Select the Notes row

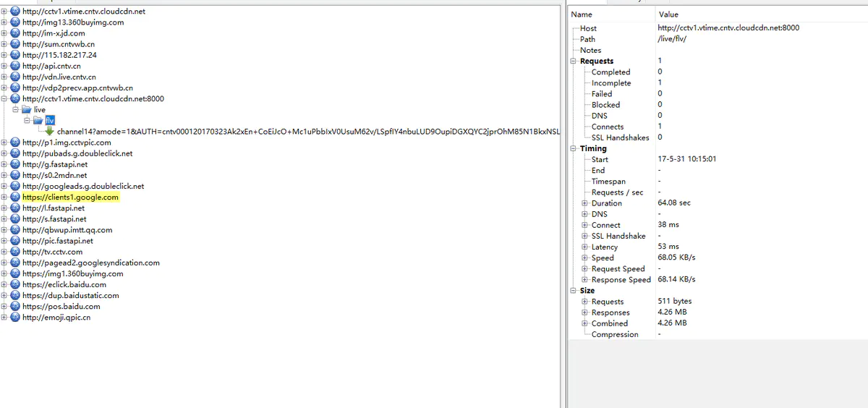tap(718, 50)
